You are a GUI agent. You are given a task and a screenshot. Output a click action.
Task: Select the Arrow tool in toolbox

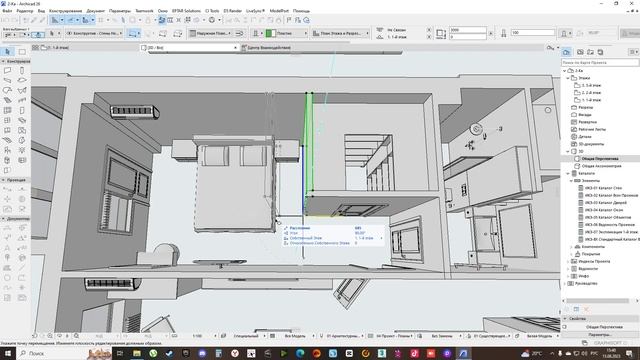coord(8,52)
